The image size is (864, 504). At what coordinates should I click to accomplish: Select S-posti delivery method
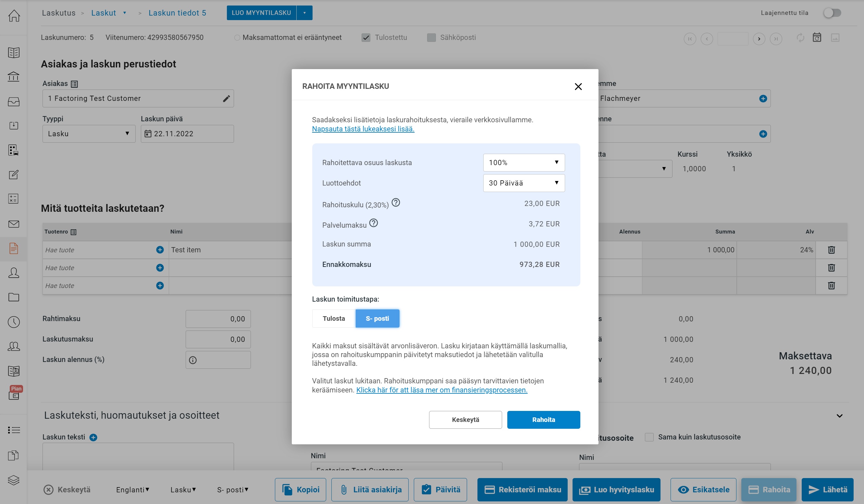377,318
